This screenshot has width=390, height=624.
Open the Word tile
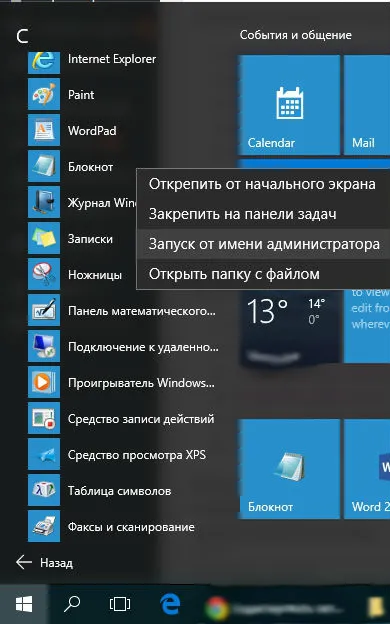(x=367, y=469)
